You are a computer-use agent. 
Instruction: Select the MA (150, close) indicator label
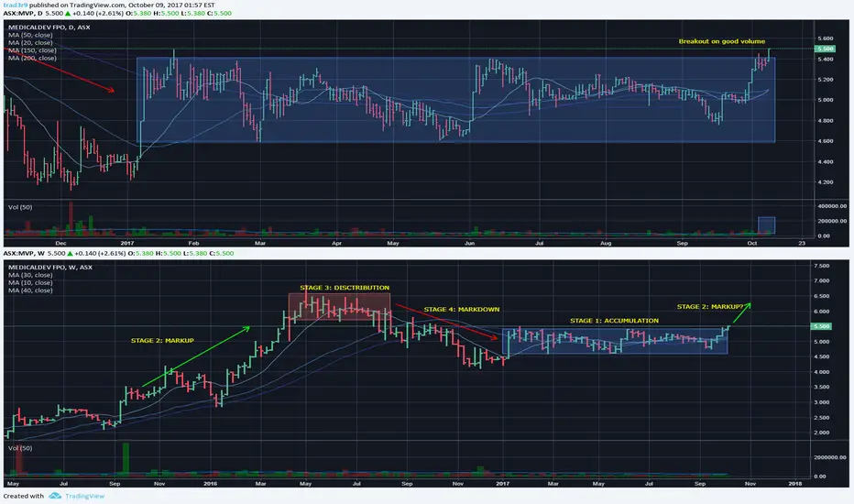click(32, 50)
